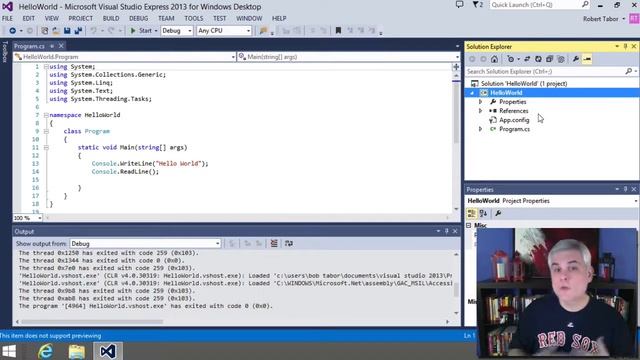Click Property Pages wrench in Properties panel

tap(498, 213)
